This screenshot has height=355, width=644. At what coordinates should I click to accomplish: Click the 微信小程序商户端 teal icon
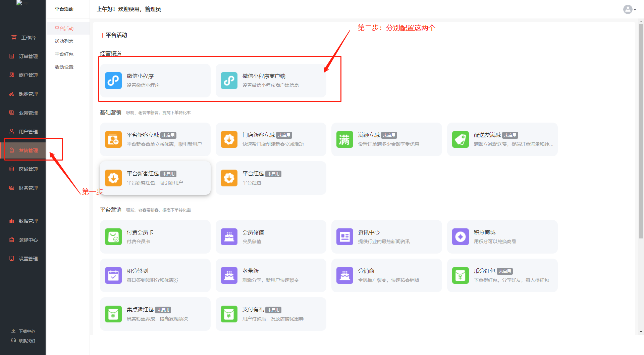[x=229, y=81]
